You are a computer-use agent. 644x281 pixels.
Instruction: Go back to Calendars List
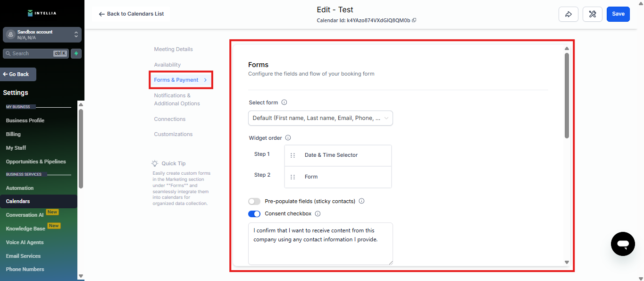pyautogui.click(x=131, y=14)
